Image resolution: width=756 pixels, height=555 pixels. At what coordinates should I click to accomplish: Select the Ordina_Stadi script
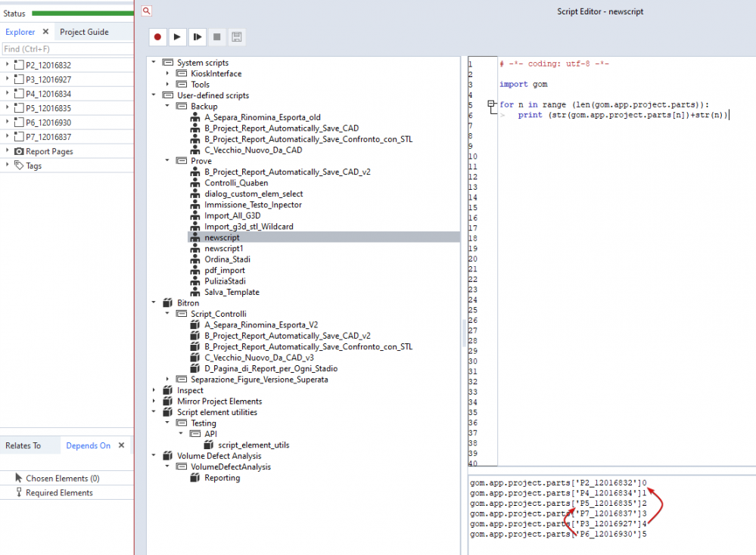pos(226,259)
